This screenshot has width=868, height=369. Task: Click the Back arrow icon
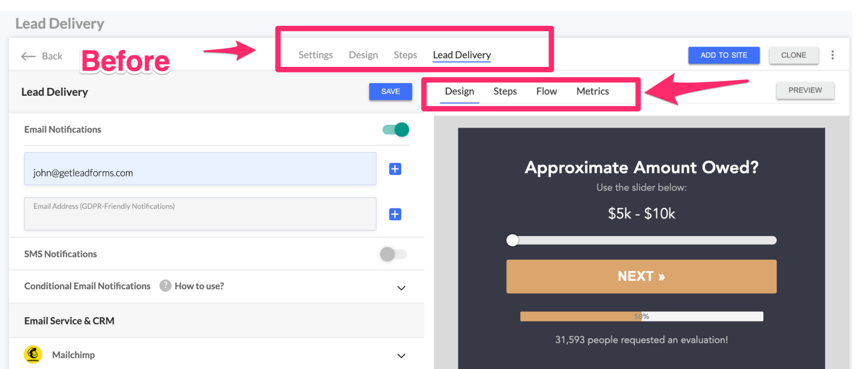[x=28, y=56]
